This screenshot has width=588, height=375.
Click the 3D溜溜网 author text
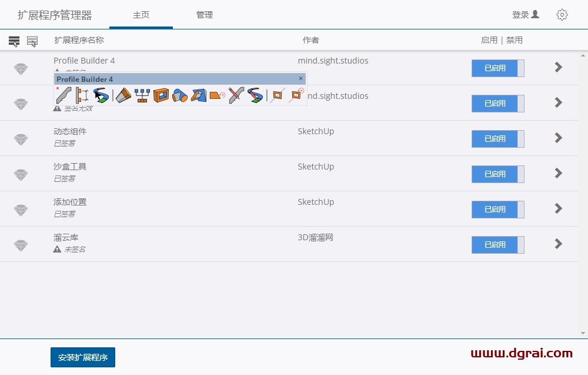pyautogui.click(x=315, y=238)
